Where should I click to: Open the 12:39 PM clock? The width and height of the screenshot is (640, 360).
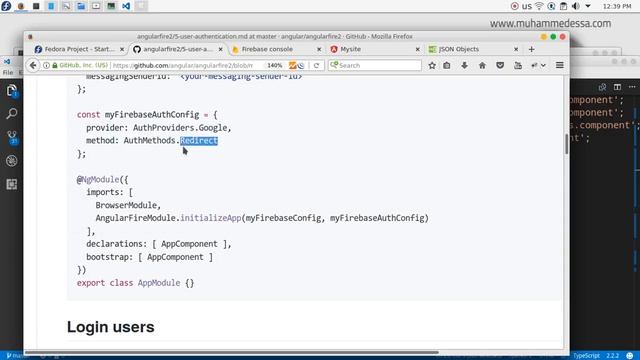[617, 6]
